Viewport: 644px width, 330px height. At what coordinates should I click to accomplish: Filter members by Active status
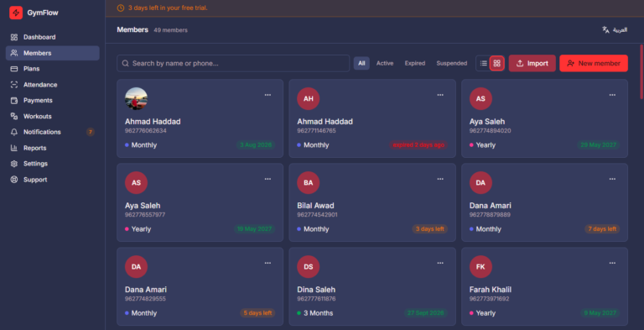click(x=385, y=63)
